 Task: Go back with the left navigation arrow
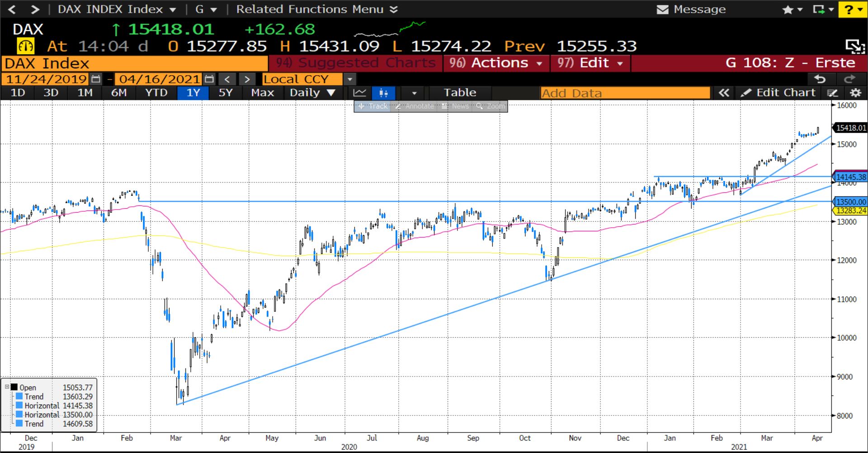pos(12,9)
